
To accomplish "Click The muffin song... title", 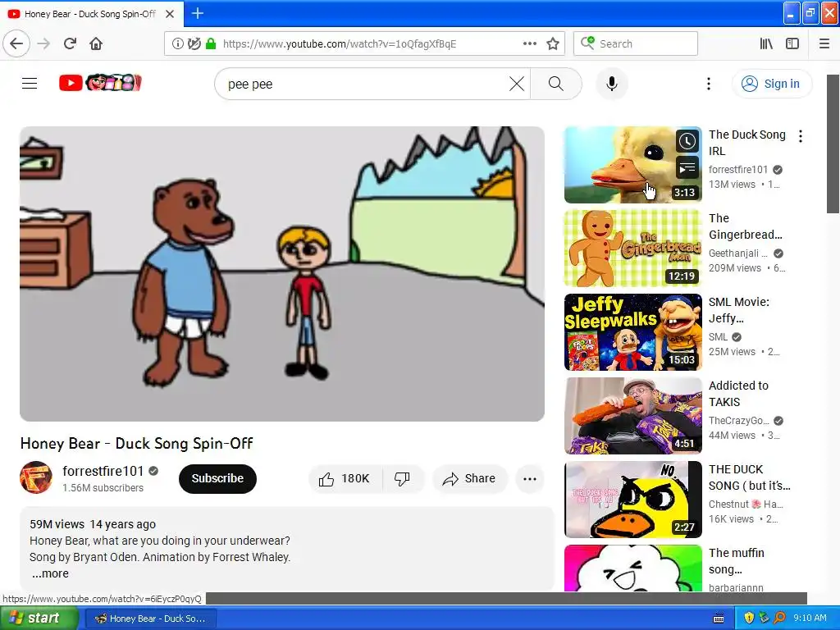I will 736,561.
